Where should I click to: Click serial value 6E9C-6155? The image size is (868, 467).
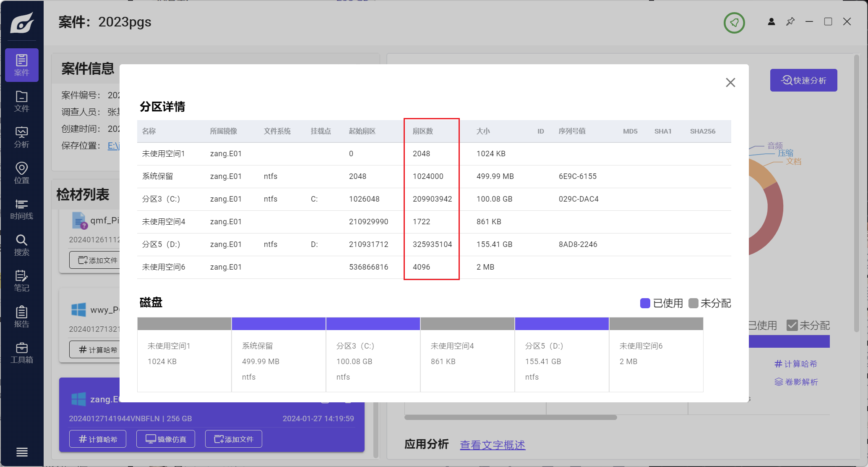(577, 176)
